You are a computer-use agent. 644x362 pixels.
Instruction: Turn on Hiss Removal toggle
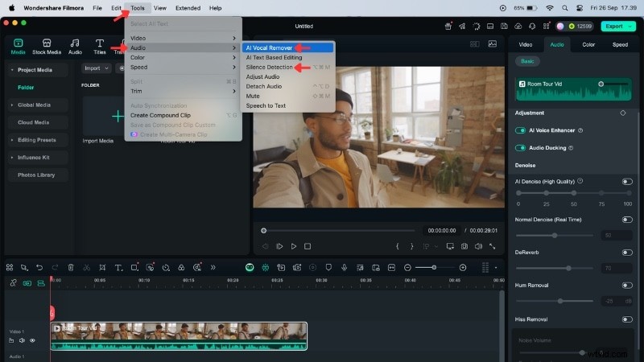click(x=627, y=319)
